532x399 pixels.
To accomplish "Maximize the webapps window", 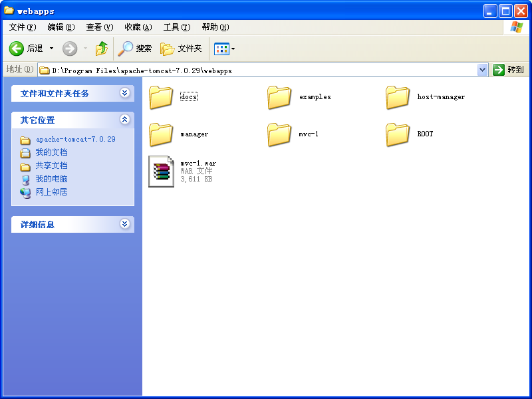I will (x=505, y=11).
